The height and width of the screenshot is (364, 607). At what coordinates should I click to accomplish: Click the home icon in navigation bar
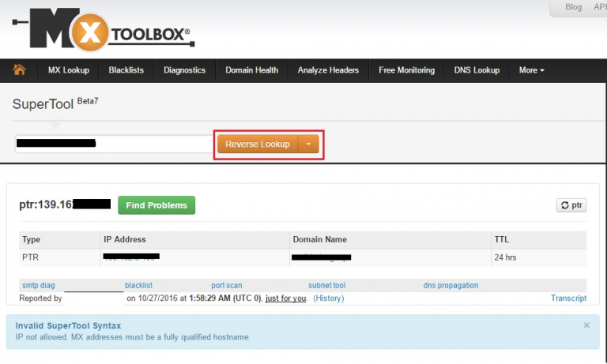(19, 70)
